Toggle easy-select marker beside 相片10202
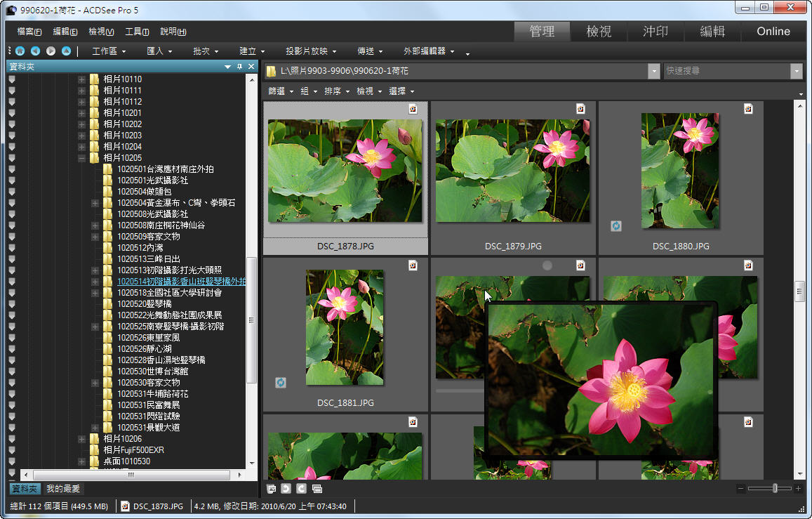 click(x=12, y=124)
